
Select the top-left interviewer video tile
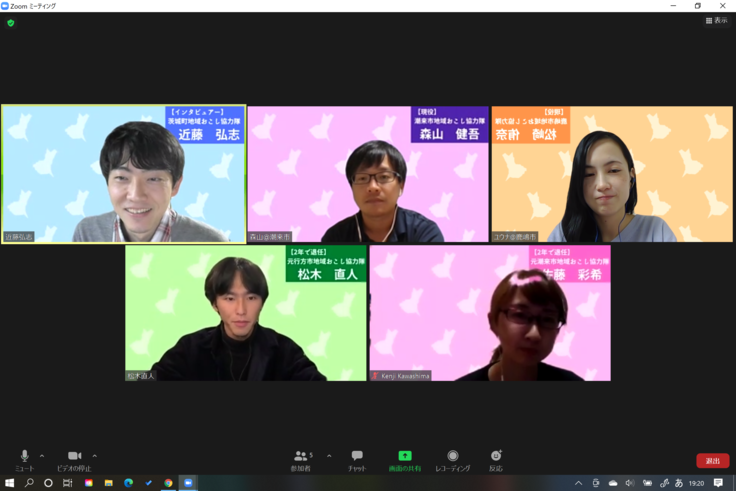point(123,174)
